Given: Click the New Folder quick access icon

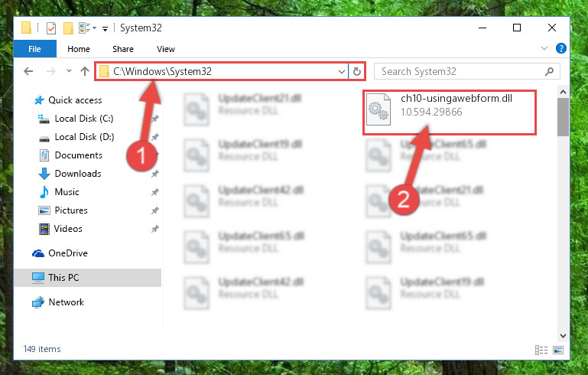Looking at the screenshot, I should tap(68, 28).
